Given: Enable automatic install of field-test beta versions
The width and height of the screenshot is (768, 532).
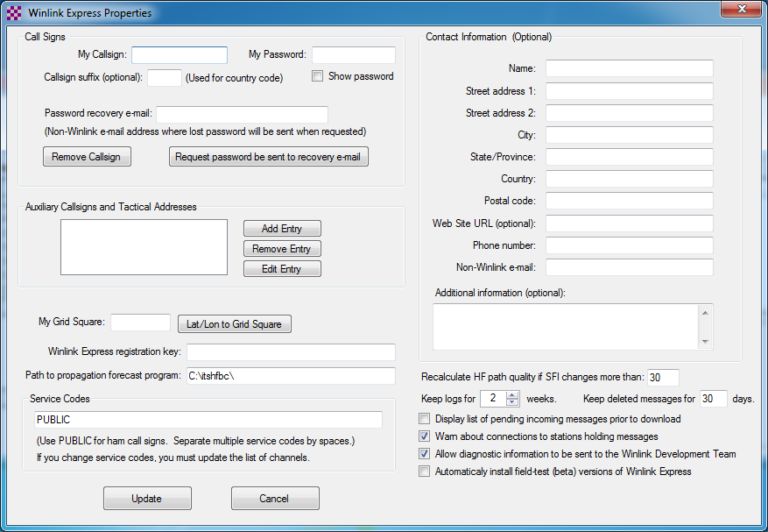Looking at the screenshot, I should [x=424, y=471].
